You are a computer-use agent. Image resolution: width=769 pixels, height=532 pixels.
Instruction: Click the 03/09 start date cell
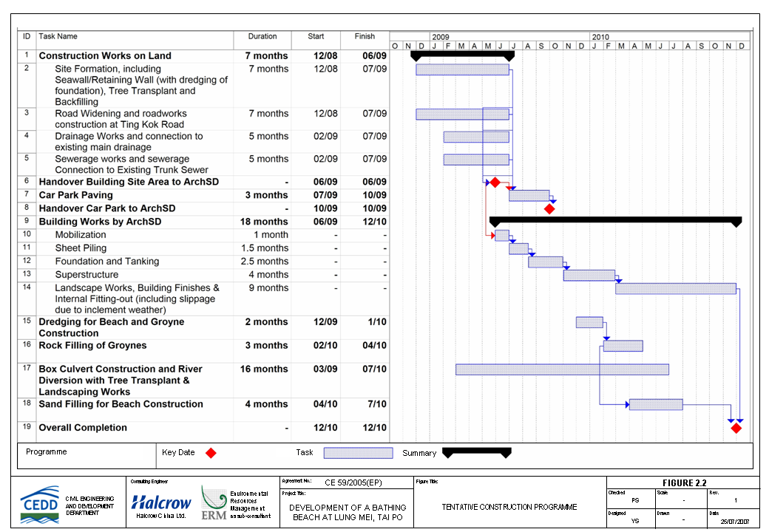click(x=325, y=369)
